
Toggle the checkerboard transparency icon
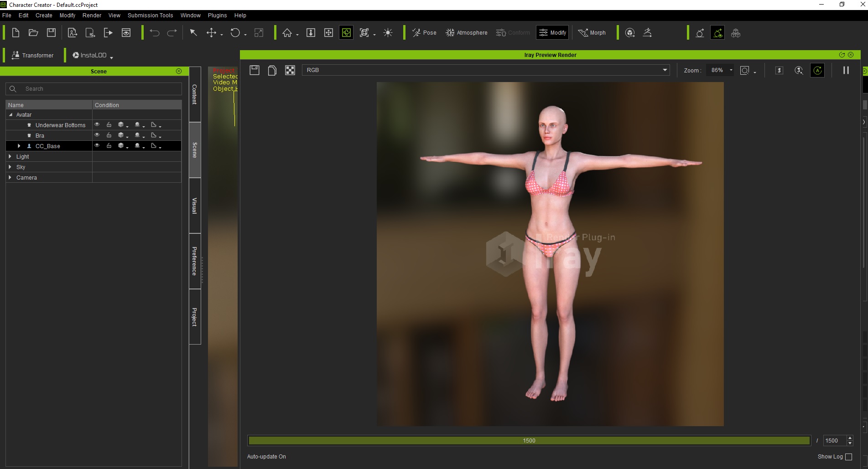pos(290,70)
